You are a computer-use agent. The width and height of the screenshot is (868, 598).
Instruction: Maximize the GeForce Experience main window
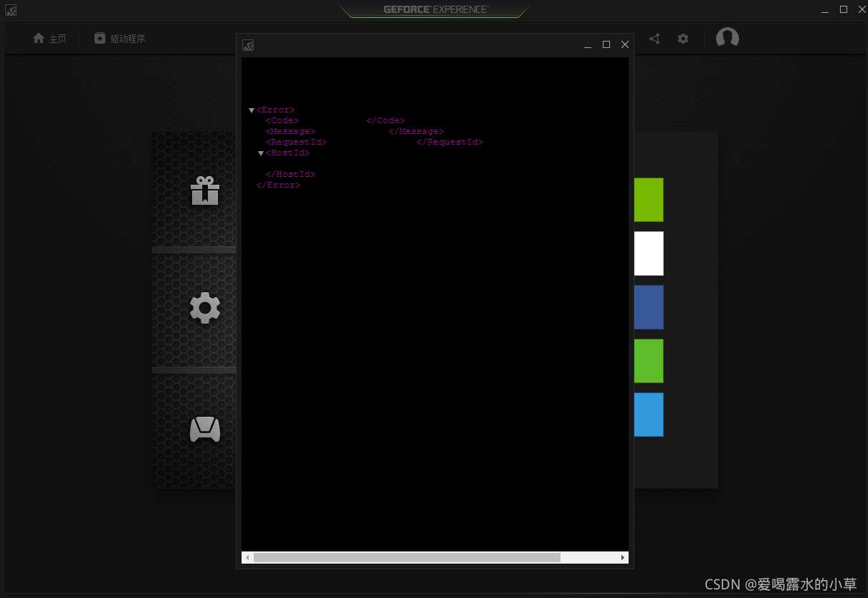tap(844, 9)
